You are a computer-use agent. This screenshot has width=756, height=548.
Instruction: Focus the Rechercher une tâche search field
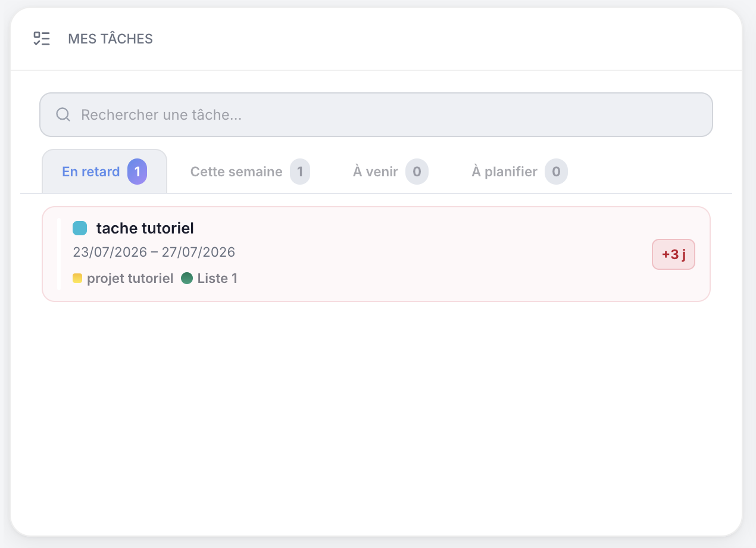tap(376, 114)
